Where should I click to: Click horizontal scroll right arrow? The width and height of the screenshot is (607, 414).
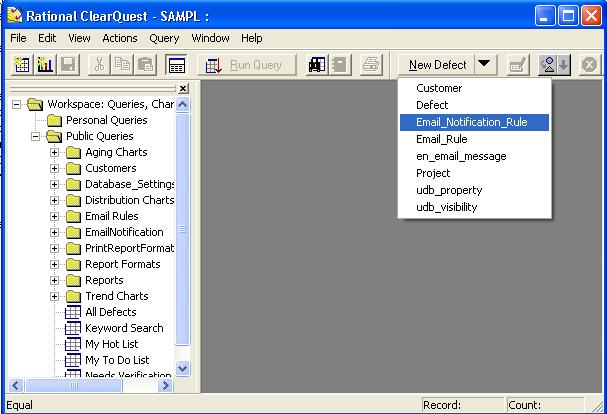click(x=165, y=385)
